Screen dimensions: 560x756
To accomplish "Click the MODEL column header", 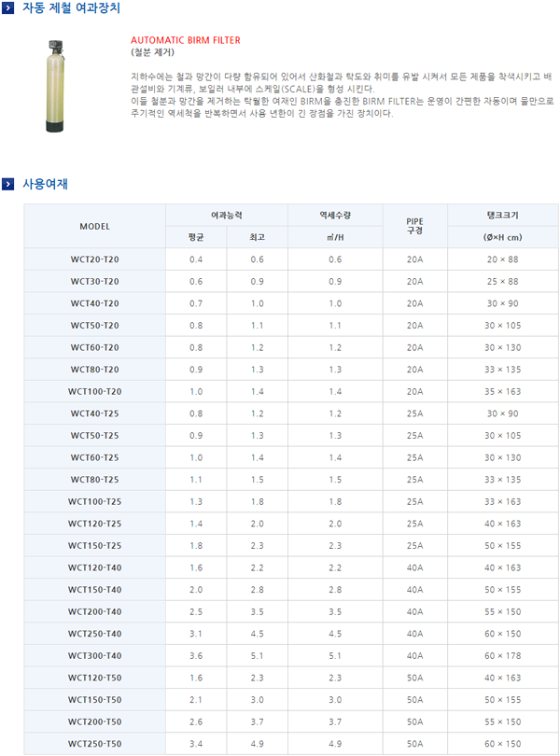I will 94,227.
